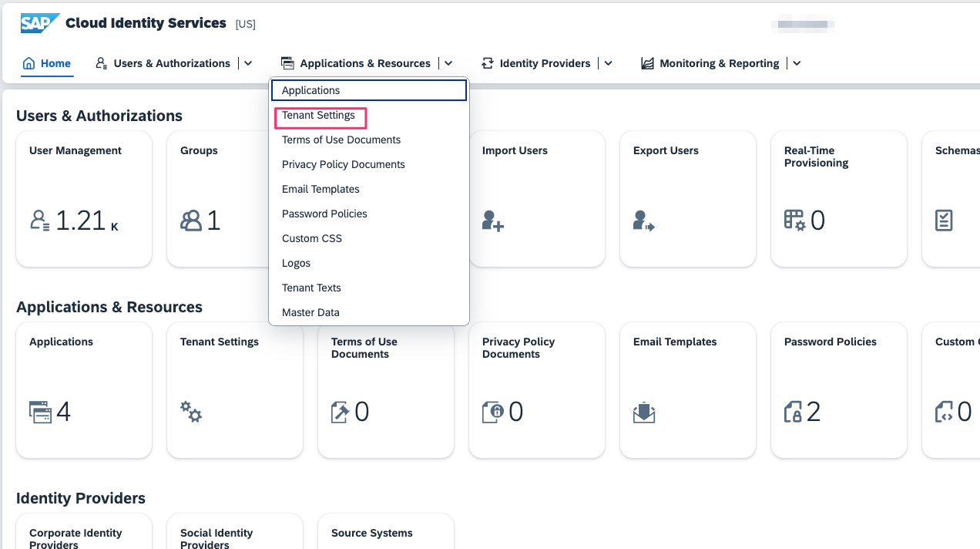Click the Applications tile window icon
The width and height of the screenshot is (980, 549).
(x=40, y=413)
